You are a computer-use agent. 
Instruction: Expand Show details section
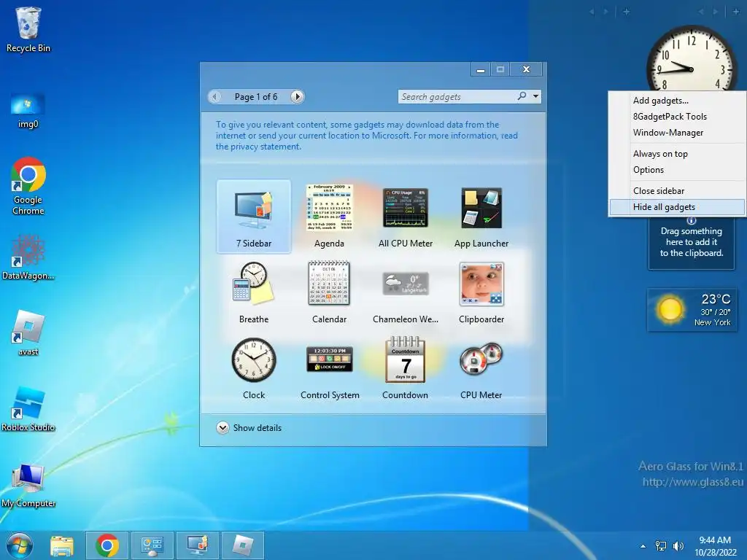[x=249, y=427]
